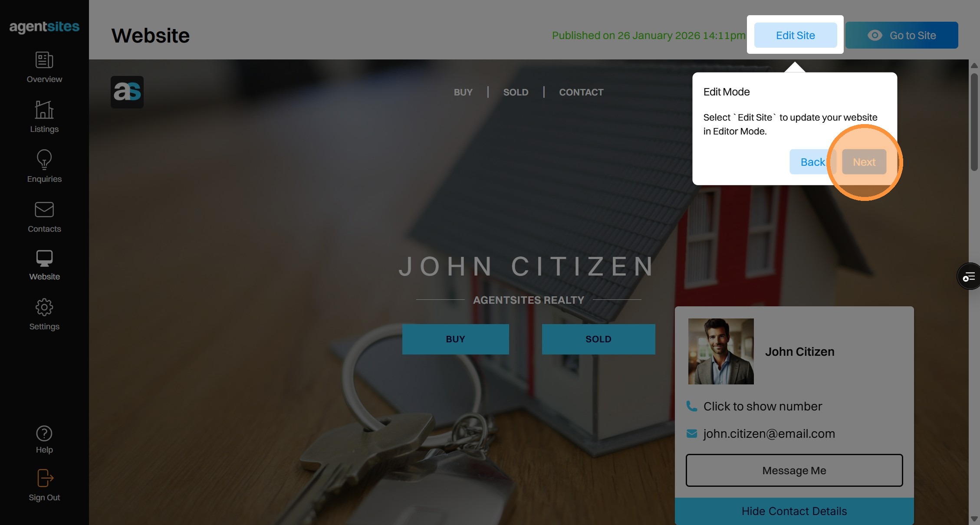The height and width of the screenshot is (525, 980).
Task: Click the page scrollbar down arrow
Action: click(974, 519)
